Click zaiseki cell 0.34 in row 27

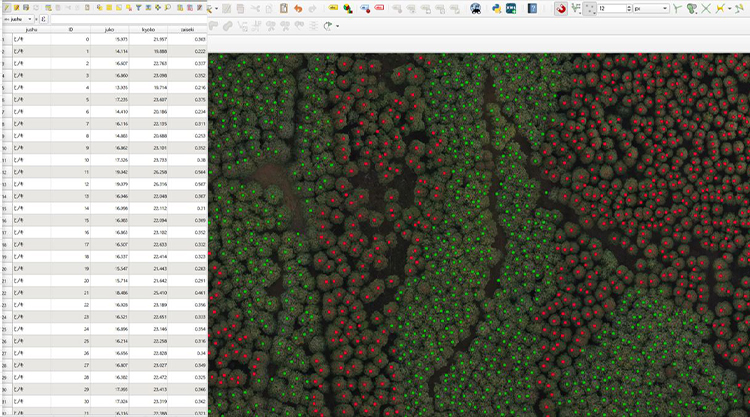click(187, 353)
